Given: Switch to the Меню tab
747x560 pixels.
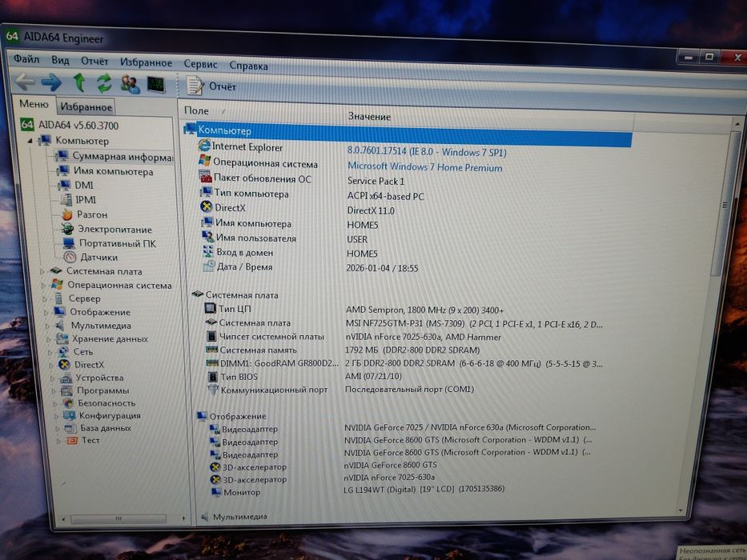Looking at the screenshot, I should click(x=34, y=104).
